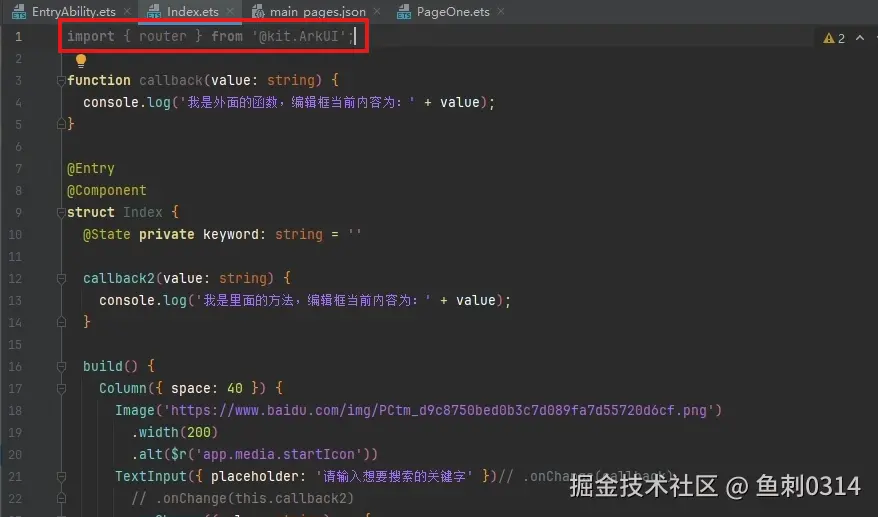Screen dimensions: 878x517
Task: Click the baidu.com image URL string
Action: (438, 411)
